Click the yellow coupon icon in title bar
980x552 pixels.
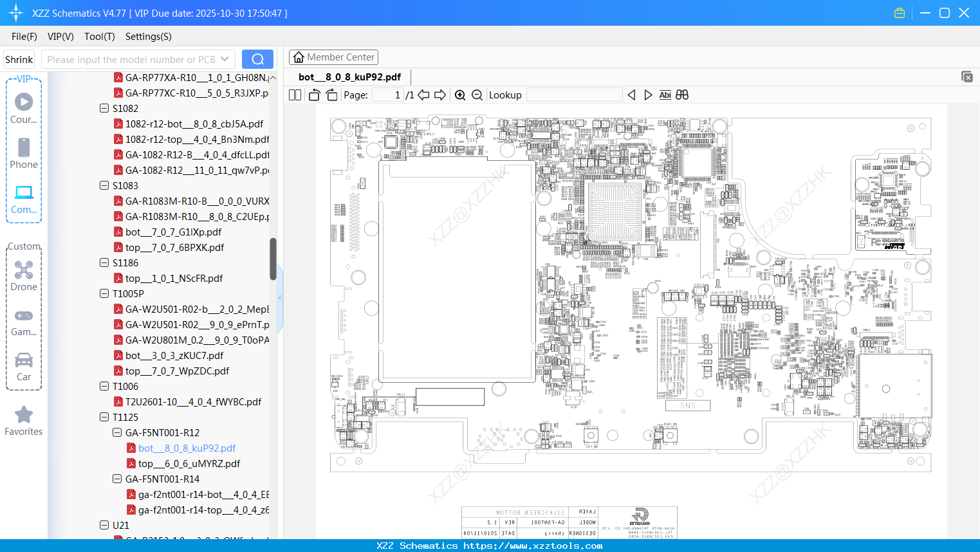[x=900, y=13]
